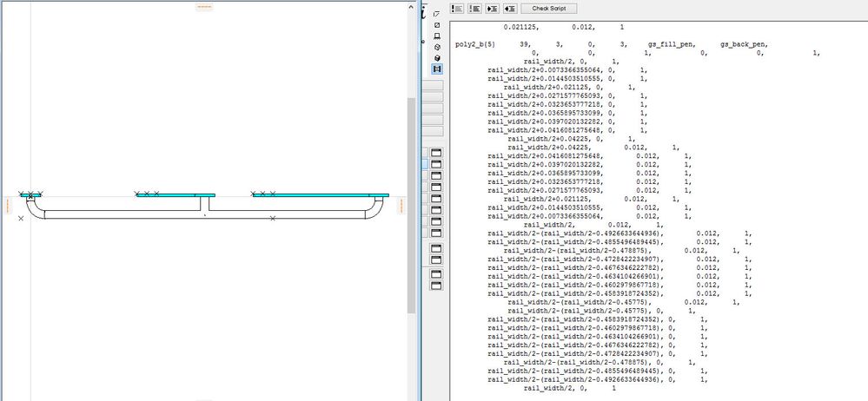Click the Indent right toolbar icon
The image size is (868, 401).
[492, 9]
